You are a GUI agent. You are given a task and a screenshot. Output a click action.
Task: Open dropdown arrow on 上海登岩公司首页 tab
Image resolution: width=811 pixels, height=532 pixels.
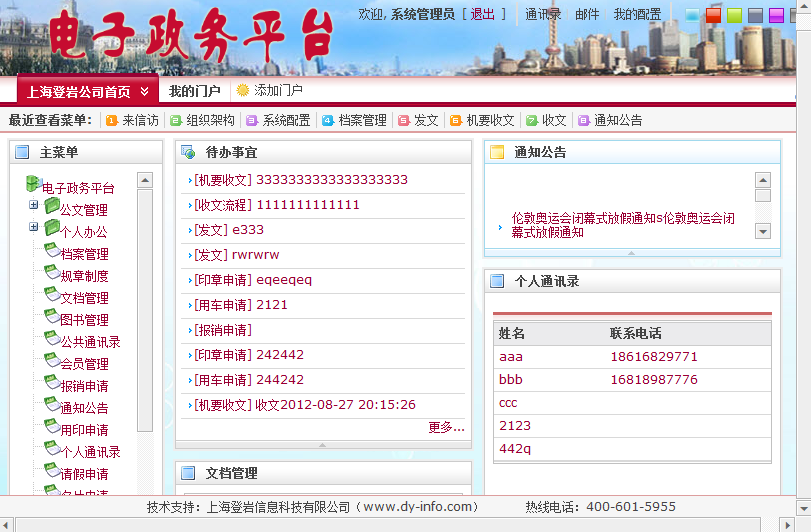click(x=144, y=91)
